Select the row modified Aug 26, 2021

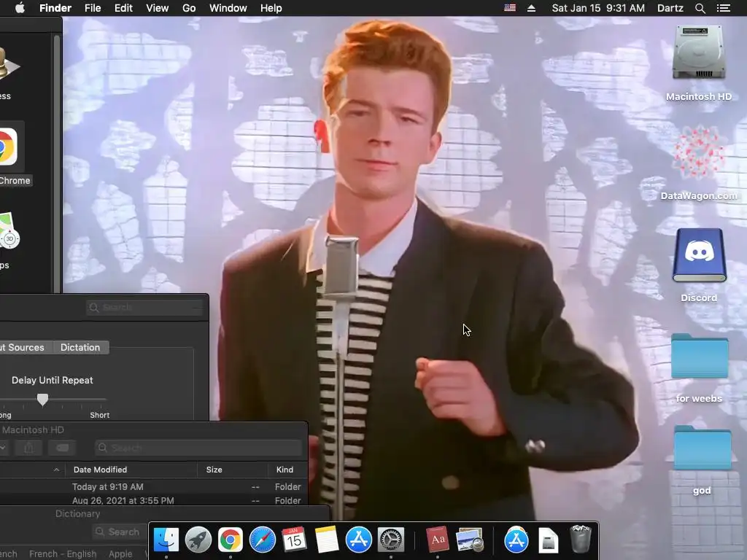coord(153,500)
